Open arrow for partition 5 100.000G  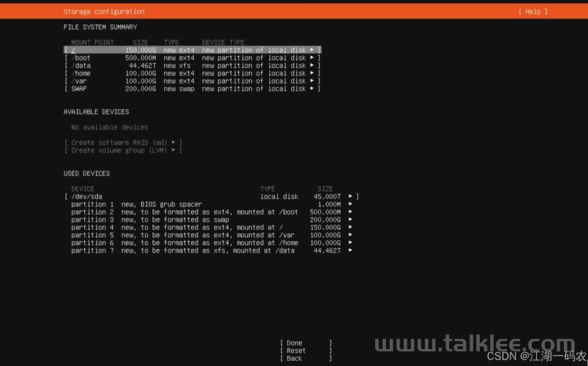[x=350, y=235]
